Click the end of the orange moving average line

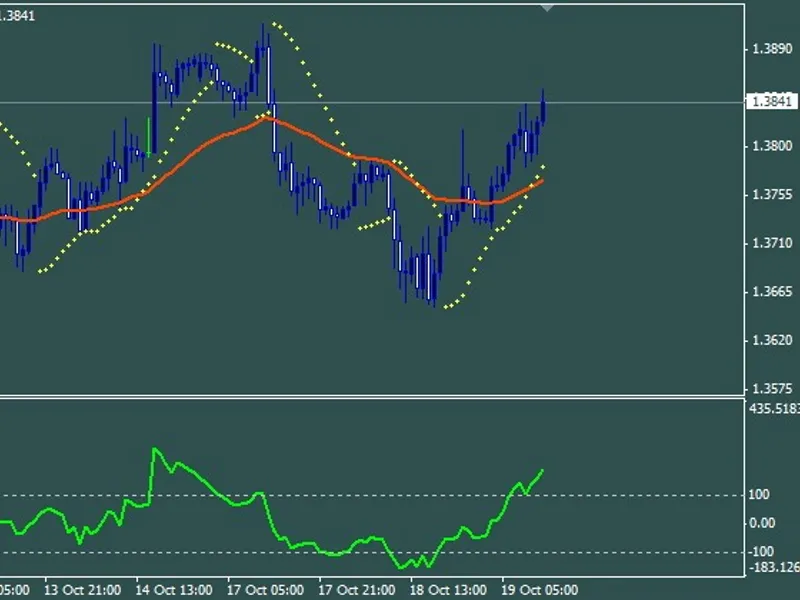(x=542, y=181)
